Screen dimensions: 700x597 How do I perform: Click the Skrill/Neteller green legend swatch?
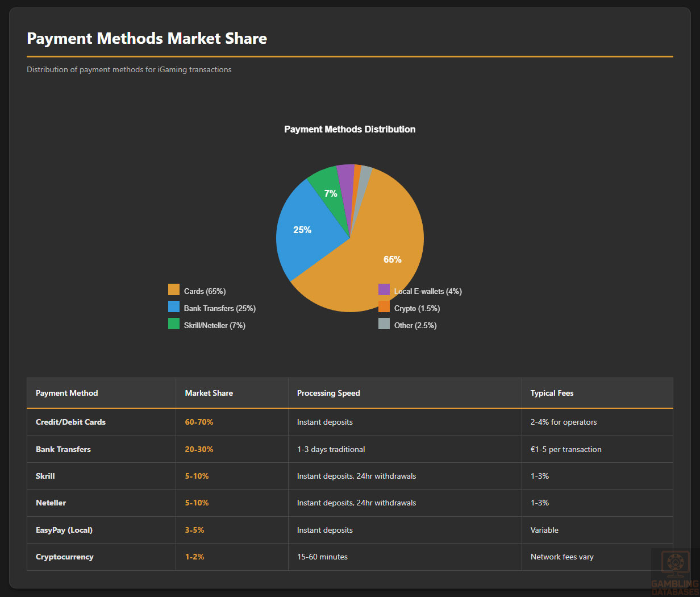tap(174, 324)
